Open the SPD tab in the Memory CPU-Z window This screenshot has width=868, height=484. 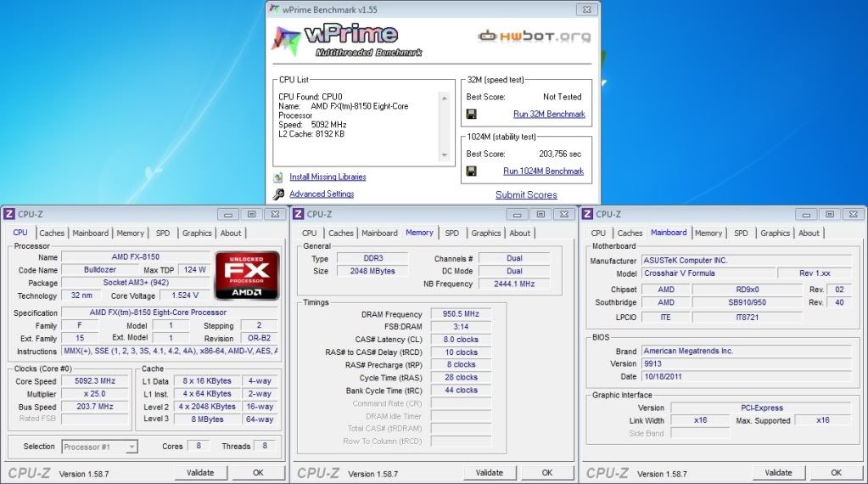(452, 233)
